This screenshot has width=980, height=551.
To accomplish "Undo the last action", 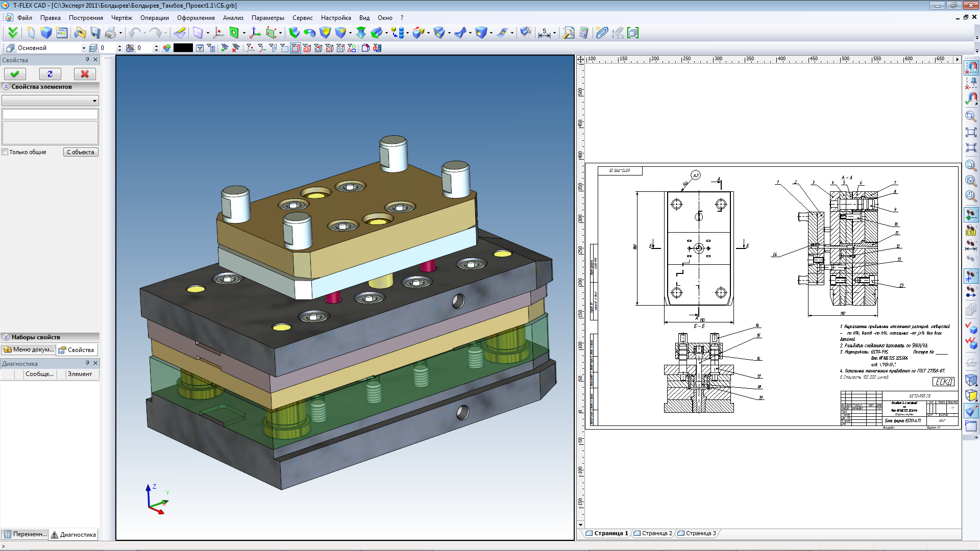I will click(135, 32).
